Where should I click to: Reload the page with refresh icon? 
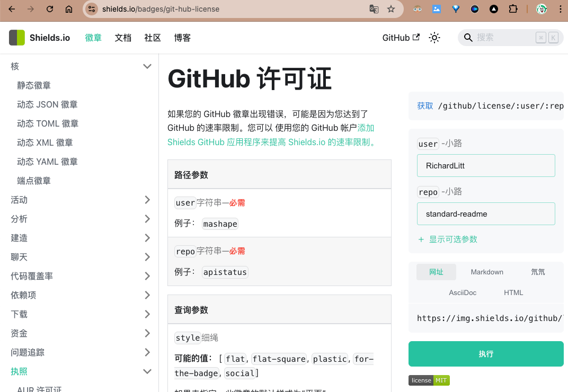point(50,9)
